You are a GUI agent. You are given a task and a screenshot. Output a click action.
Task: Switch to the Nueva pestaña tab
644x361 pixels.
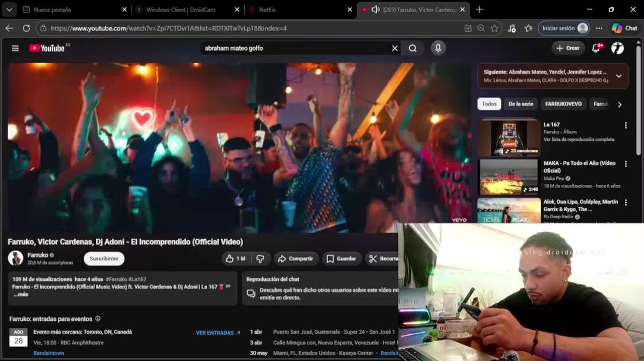75,10
